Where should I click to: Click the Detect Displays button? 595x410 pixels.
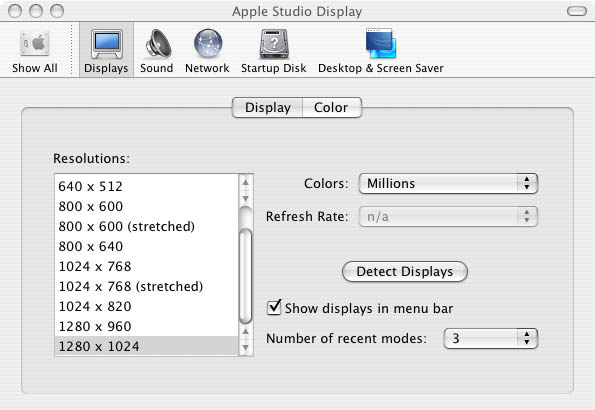coord(405,272)
